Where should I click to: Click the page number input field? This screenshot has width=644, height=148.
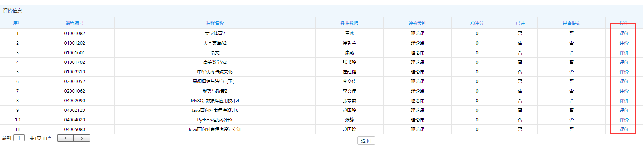(x=19, y=138)
